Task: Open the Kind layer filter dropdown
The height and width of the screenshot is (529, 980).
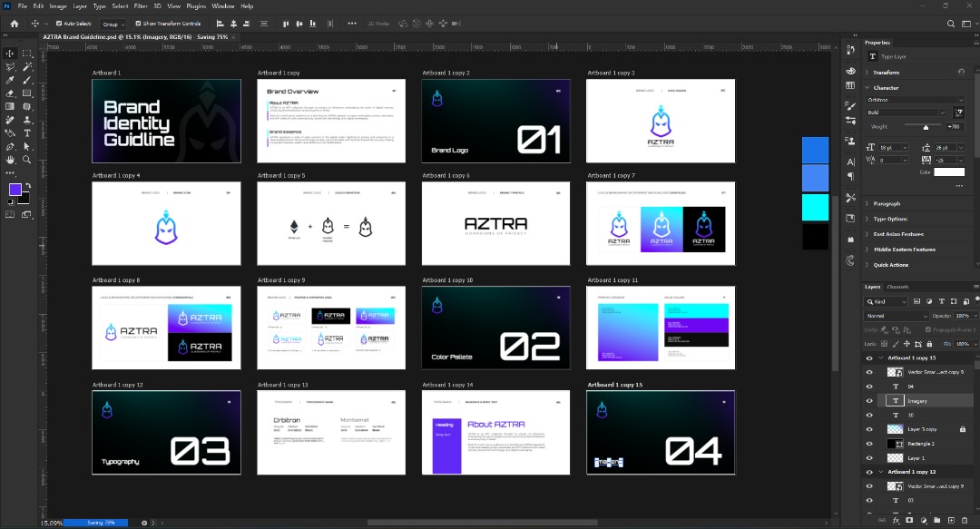Action: point(887,301)
